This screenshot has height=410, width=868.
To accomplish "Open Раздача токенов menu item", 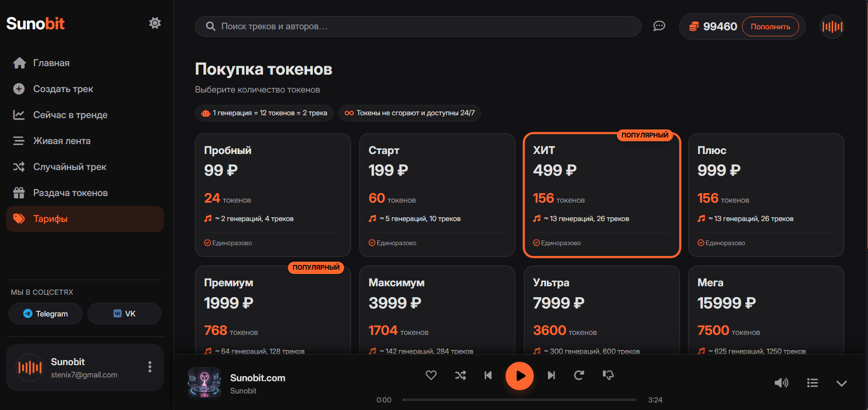I will point(70,193).
